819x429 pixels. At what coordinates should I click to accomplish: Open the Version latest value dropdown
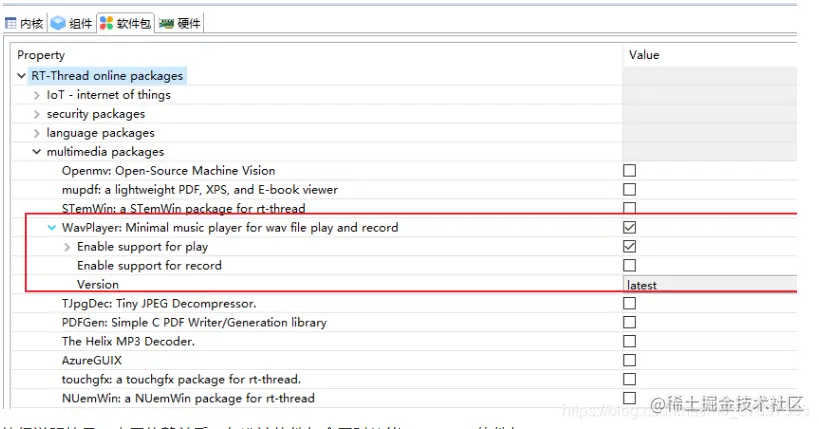(x=710, y=285)
